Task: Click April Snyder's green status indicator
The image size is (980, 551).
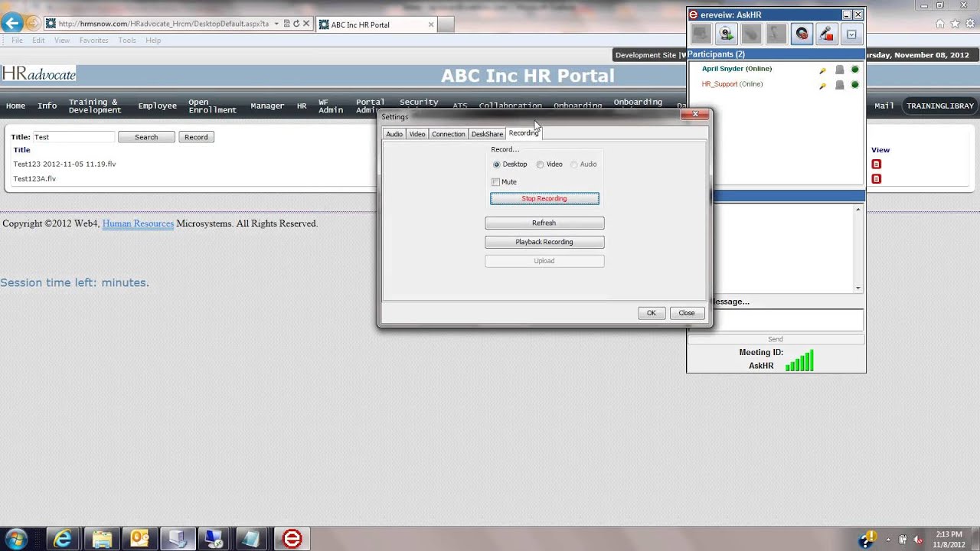Action: pyautogui.click(x=855, y=70)
